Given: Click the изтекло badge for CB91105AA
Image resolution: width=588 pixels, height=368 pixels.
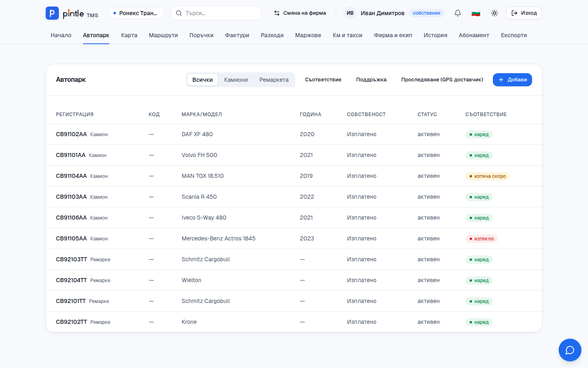Looking at the screenshot, I should pyautogui.click(x=481, y=239).
